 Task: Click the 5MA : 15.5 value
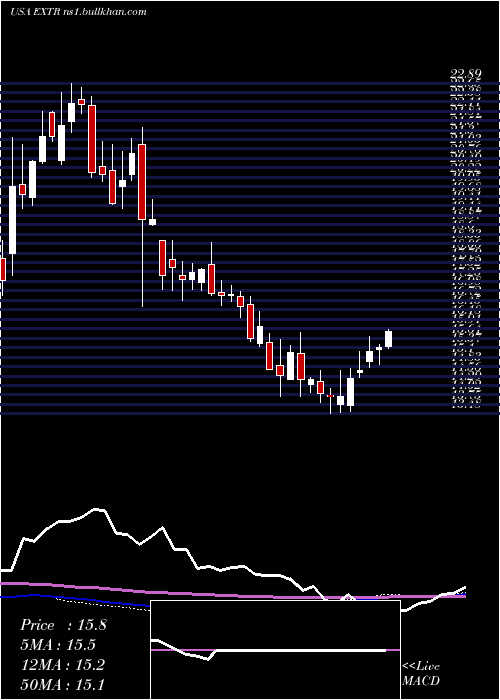pos(58,645)
